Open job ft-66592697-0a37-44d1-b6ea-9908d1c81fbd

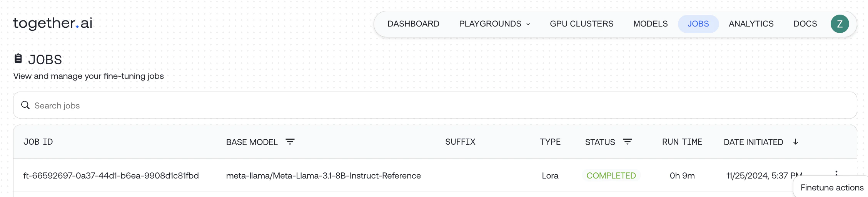point(111,175)
